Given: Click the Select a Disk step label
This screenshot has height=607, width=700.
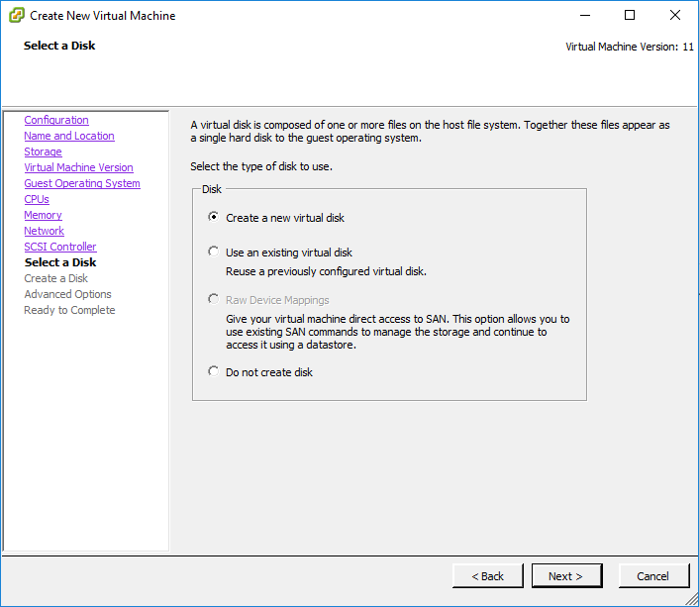Looking at the screenshot, I should (x=60, y=262).
